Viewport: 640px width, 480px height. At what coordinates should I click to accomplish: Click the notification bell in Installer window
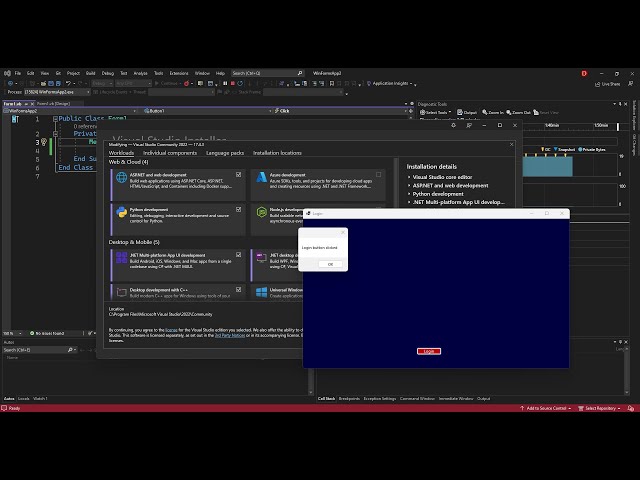[x=453, y=125]
